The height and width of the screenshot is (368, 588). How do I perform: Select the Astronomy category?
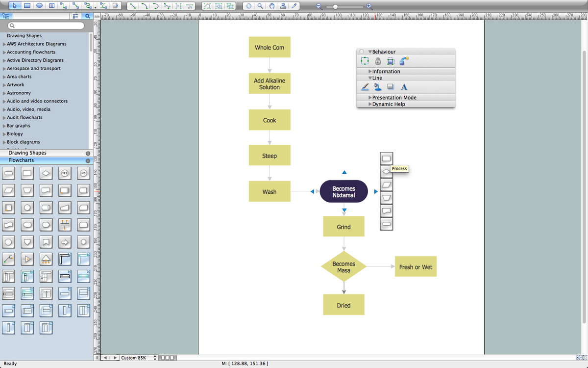pyautogui.click(x=19, y=93)
